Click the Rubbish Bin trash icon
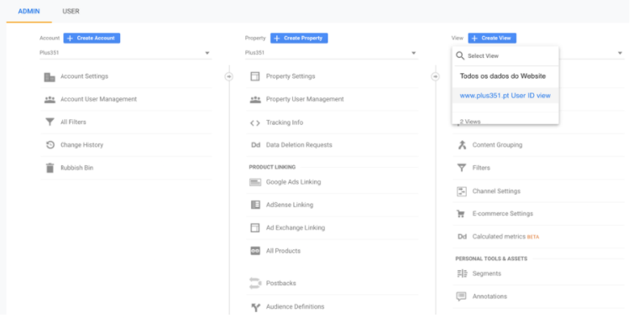This screenshot has height=323, width=644. coord(50,168)
